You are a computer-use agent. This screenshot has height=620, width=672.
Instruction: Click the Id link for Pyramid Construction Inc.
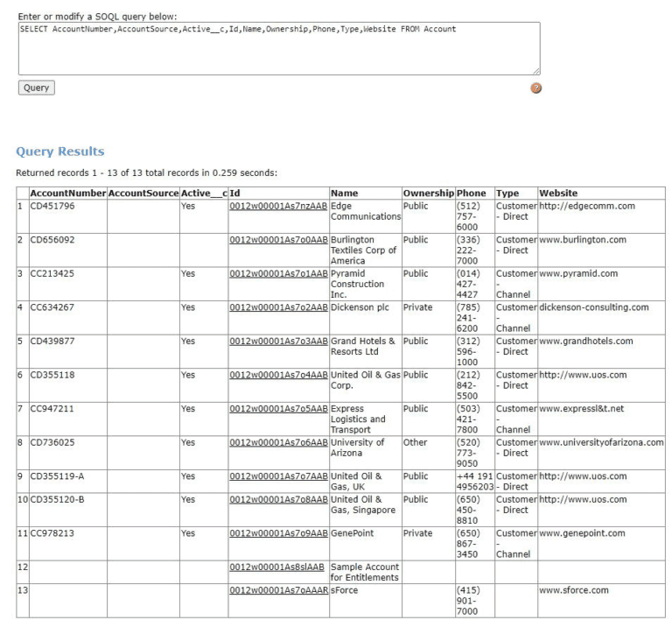click(278, 273)
